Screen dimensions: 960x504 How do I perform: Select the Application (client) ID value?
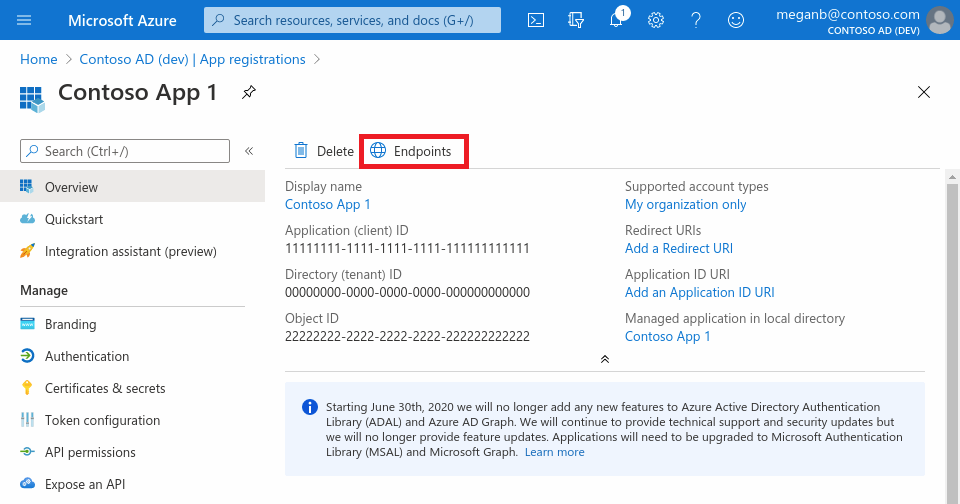coord(407,248)
